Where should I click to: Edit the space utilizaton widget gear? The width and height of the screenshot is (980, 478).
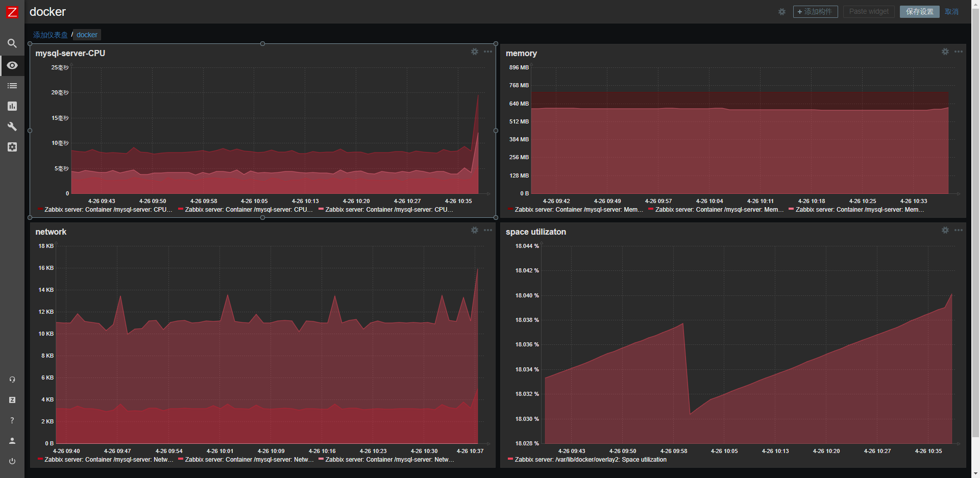tap(945, 230)
